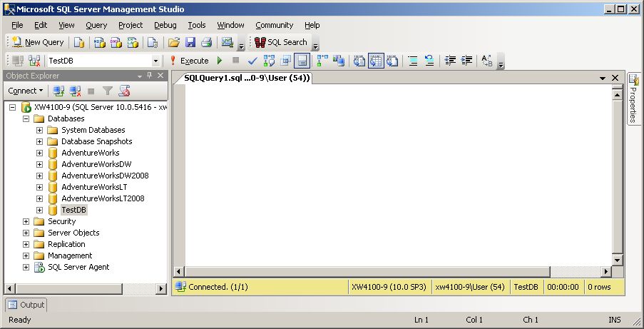Uncomment the selected lines icon
The height and width of the screenshot is (329, 644).
click(429, 61)
